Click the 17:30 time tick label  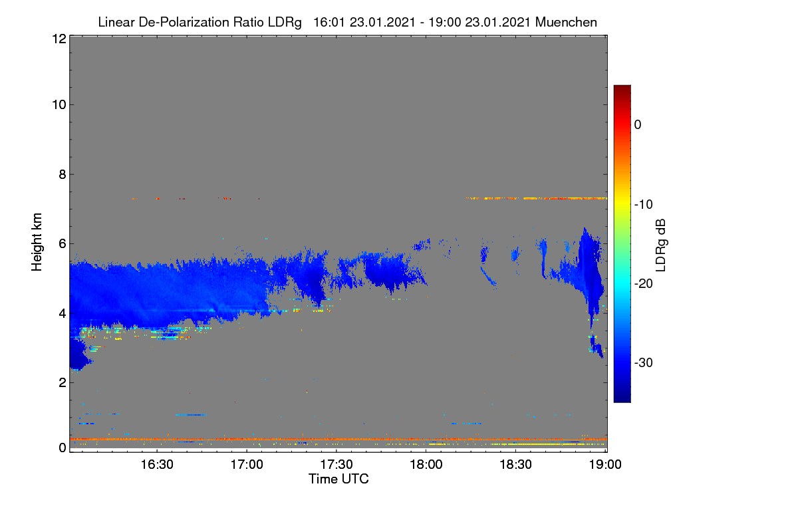[336, 464]
